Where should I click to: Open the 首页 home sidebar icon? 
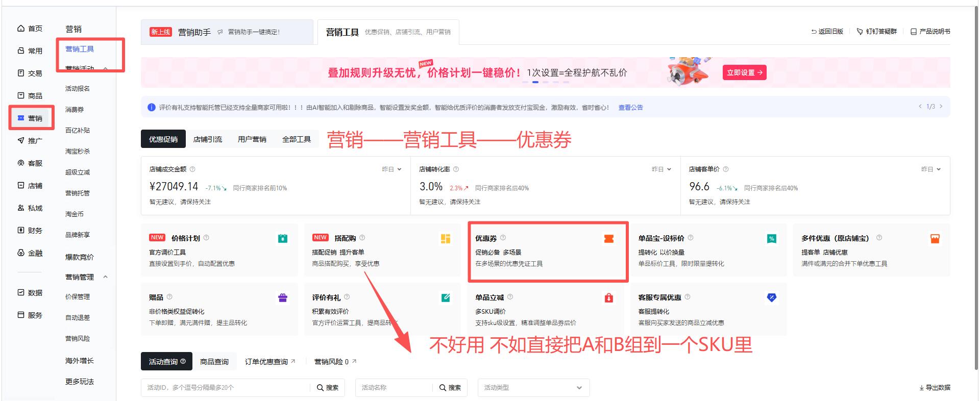point(21,29)
